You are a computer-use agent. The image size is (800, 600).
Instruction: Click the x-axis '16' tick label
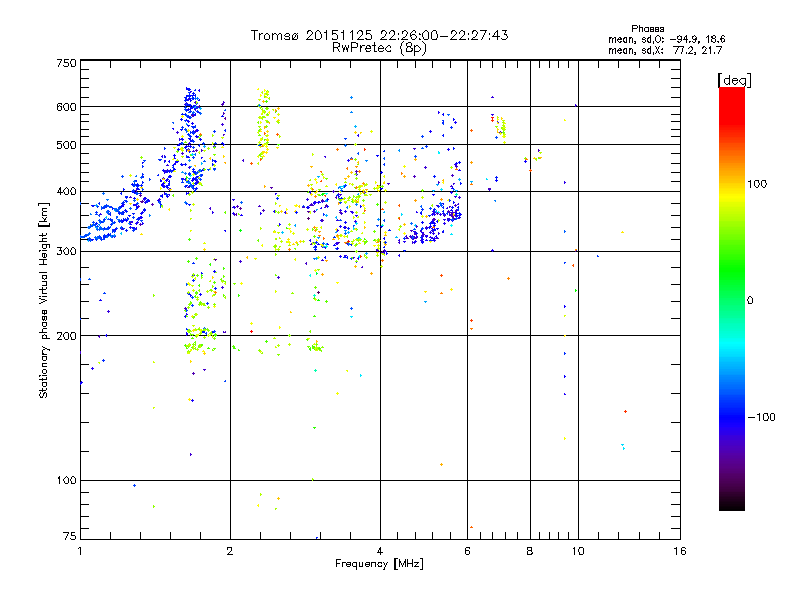pyautogui.click(x=680, y=551)
